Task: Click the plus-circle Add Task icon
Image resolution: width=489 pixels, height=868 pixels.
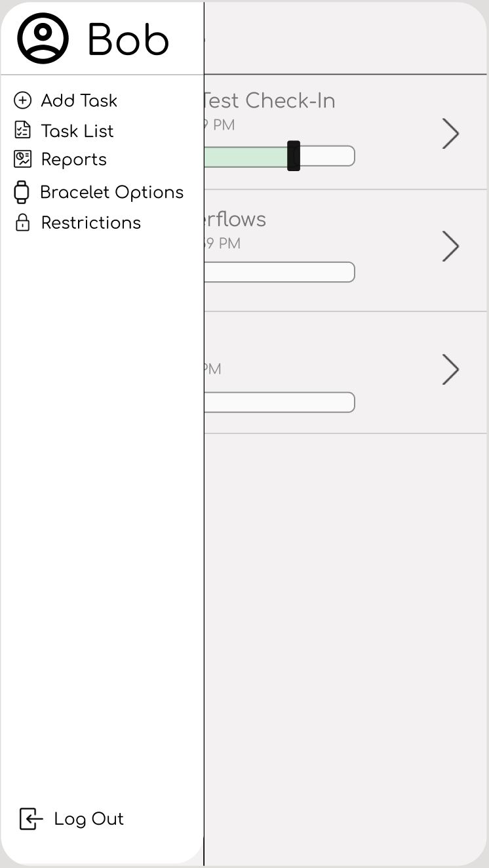Action: point(22,100)
